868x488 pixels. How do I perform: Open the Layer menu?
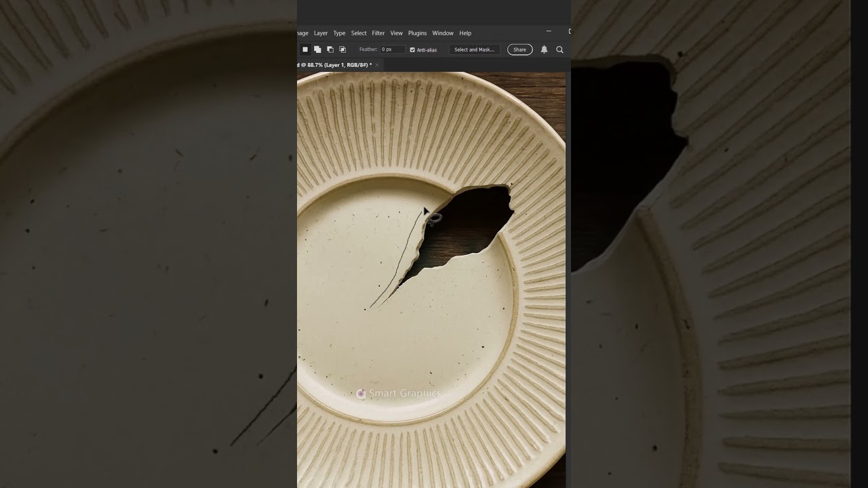pyautogui.click(x=321, y=33)
